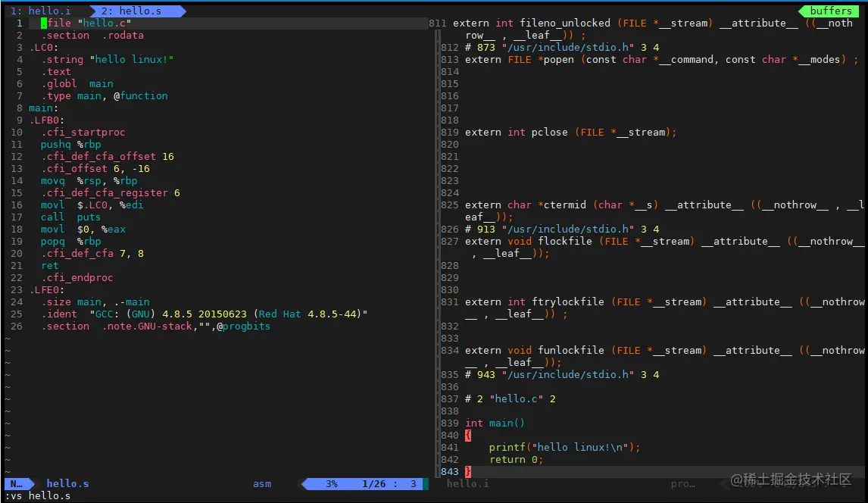Viewport: 868px width, 503px height.
Task: Click the printf("hello linux!\n") line
Action: 564,448
